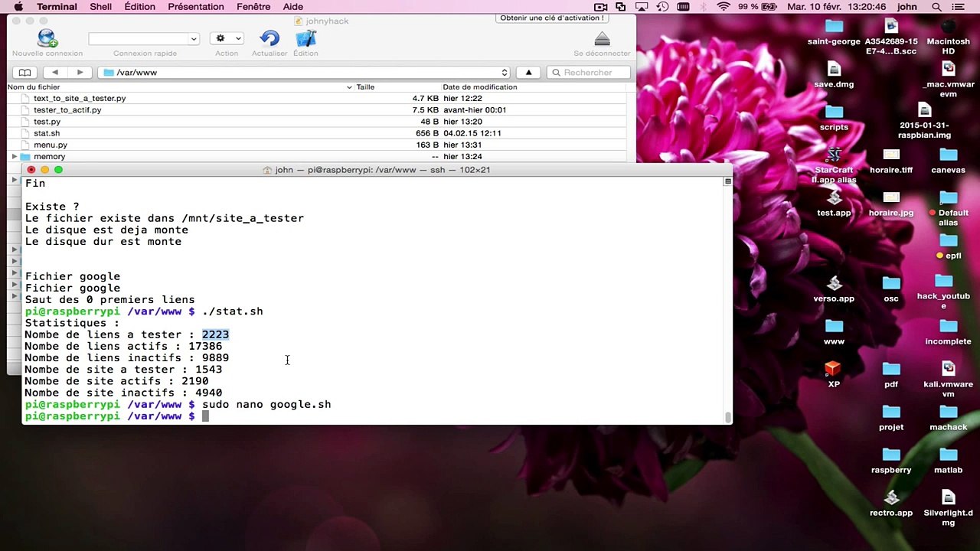Select the XP desktop icon
Screen dimensions: 980x551
(834, 374)
